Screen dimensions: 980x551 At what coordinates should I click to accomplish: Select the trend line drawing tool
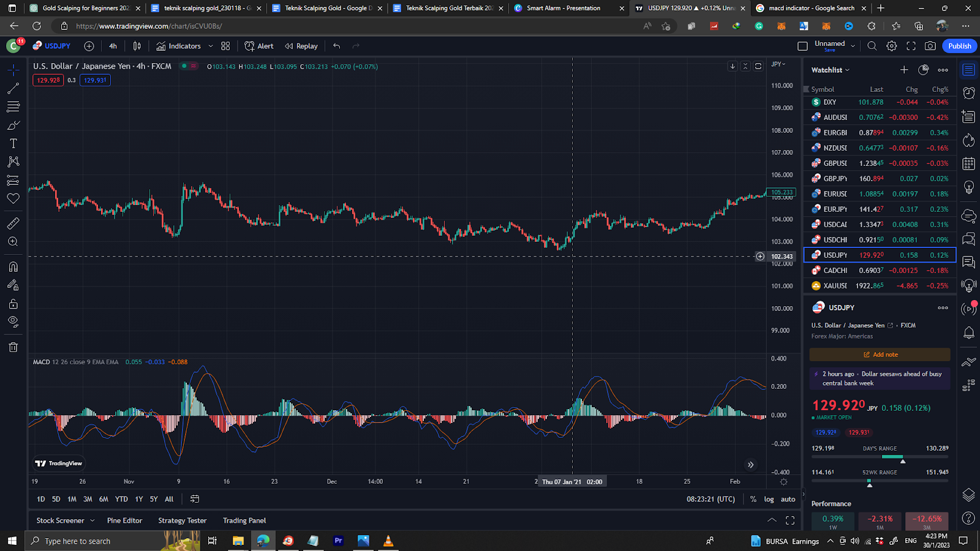[13, 89]
